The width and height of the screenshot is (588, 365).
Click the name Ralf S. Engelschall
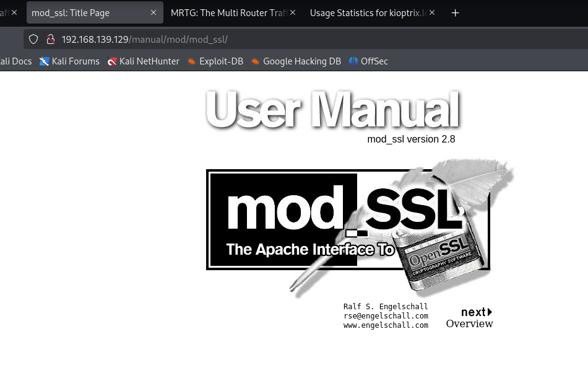tap(386, 306)
